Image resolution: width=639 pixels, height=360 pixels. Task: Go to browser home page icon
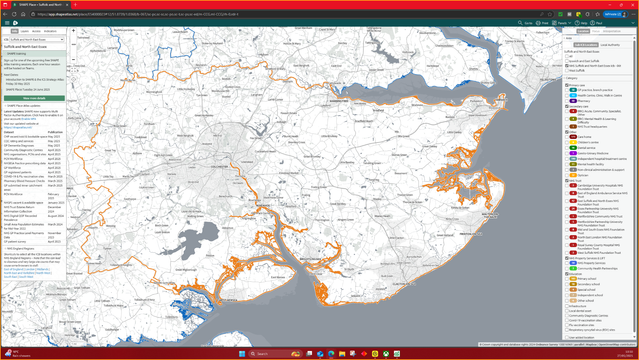(x=23, y=14)
